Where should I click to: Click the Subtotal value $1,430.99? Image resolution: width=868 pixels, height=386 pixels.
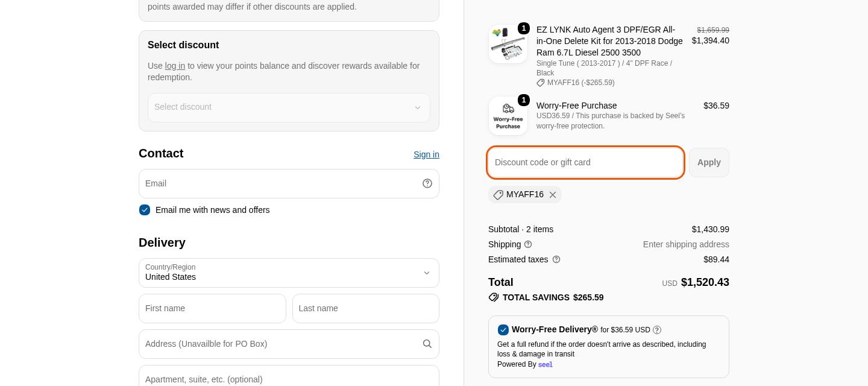710,229
